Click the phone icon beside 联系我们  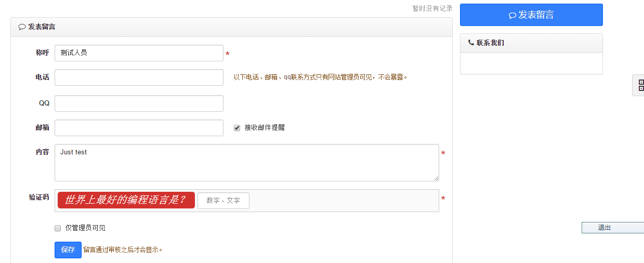[x=471, y=43]
